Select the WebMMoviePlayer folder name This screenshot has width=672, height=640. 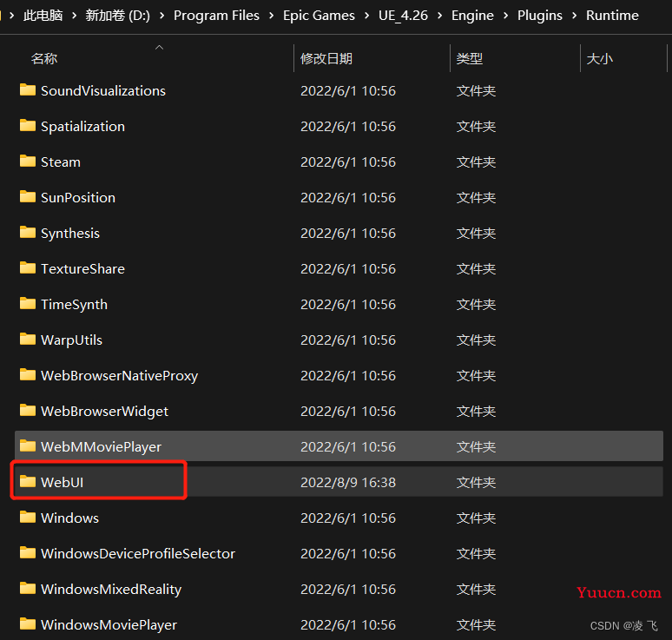coord(101,446)
